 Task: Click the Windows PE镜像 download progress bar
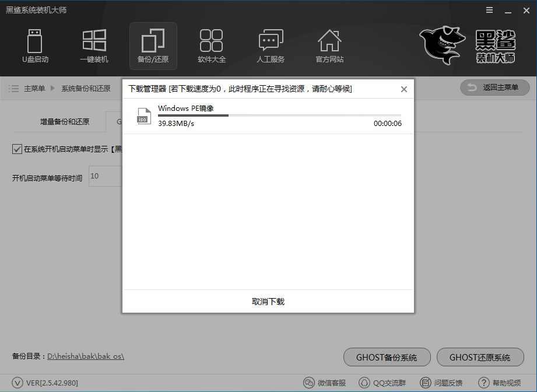point(280,116)
